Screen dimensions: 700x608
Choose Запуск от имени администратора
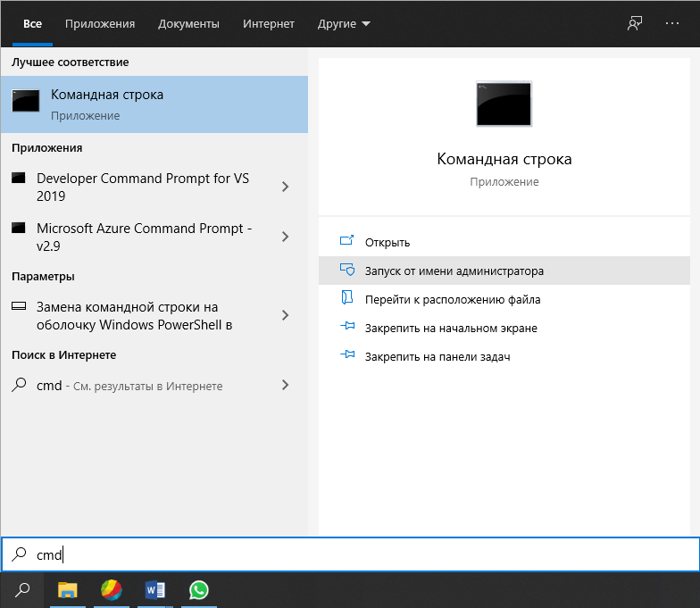click(504, 271)
